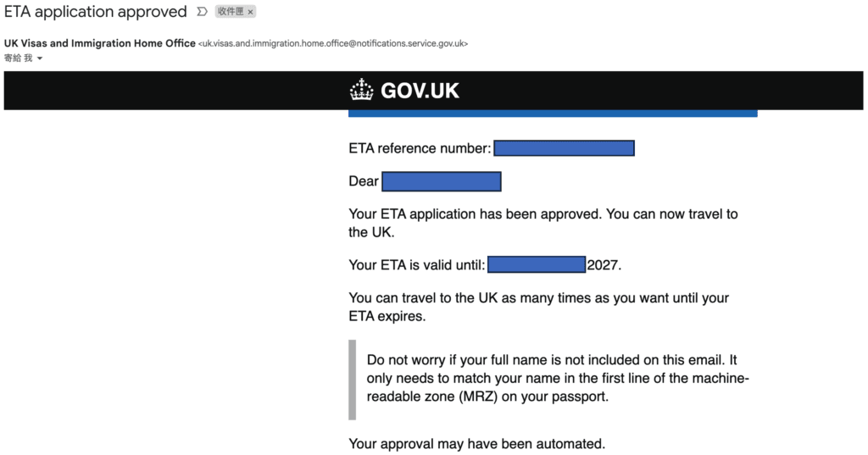Click sender name UK Visas and Immigration Home Office
The image size is (868, 455).
click(100, 43)
